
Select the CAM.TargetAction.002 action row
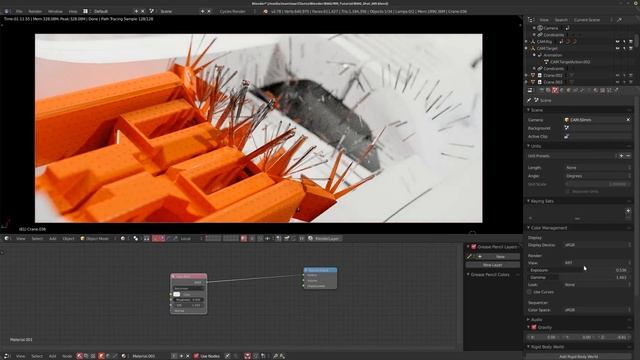coord(569,62)
